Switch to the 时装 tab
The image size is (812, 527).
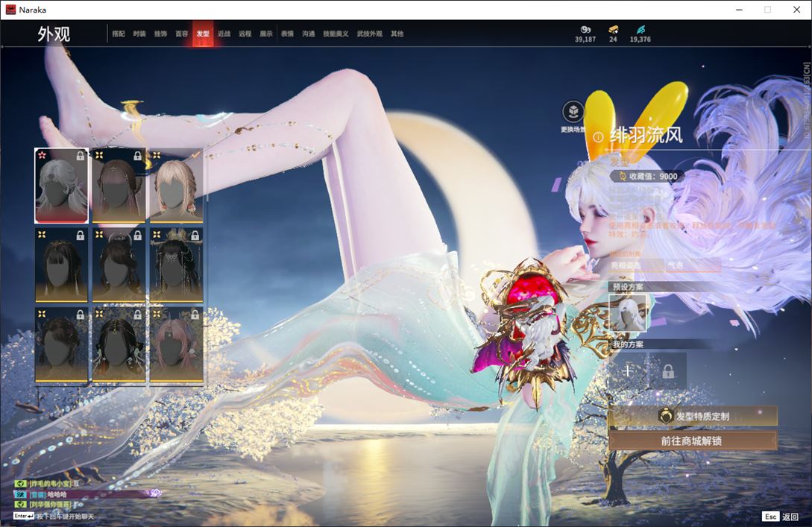click(x=139, y=34)
